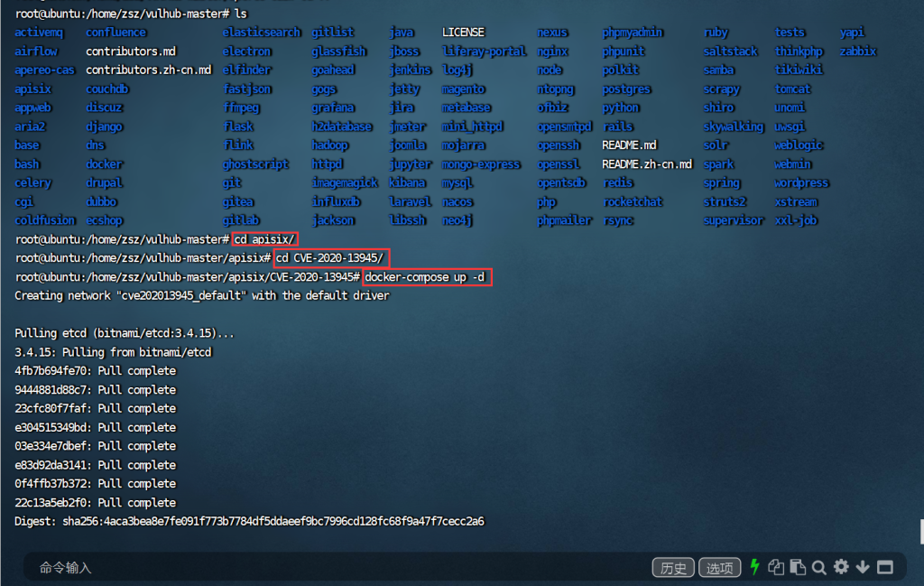This screenshot has height=586, width=924.
Task: Select the 'jupyter' directory name
Action: click(x=411, y=164)
